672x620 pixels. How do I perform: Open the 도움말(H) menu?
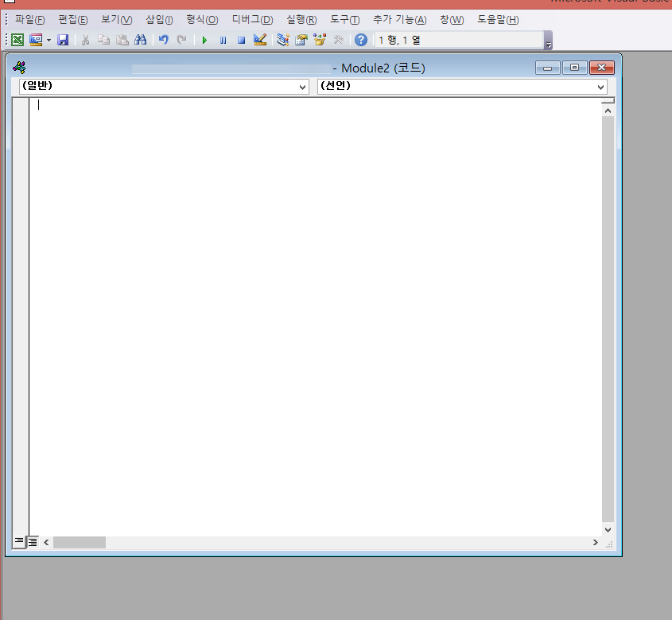[x=498, y=20]
